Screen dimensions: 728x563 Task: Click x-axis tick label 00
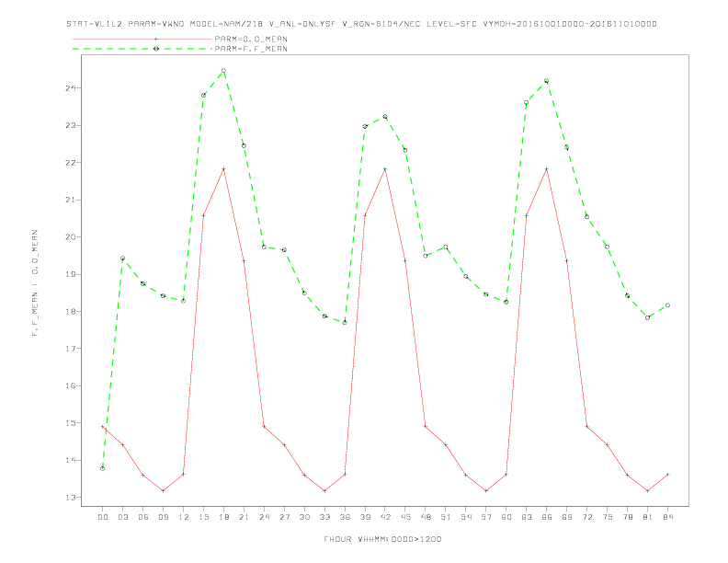tap(103, 517)
